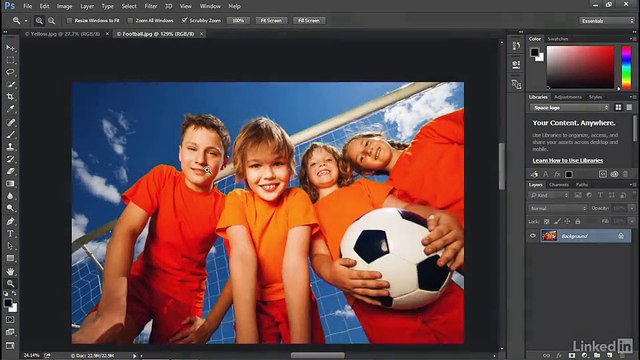Viewport: 640px width, 360px height.
Task: Select the Move tool
Action: [10, 48]
